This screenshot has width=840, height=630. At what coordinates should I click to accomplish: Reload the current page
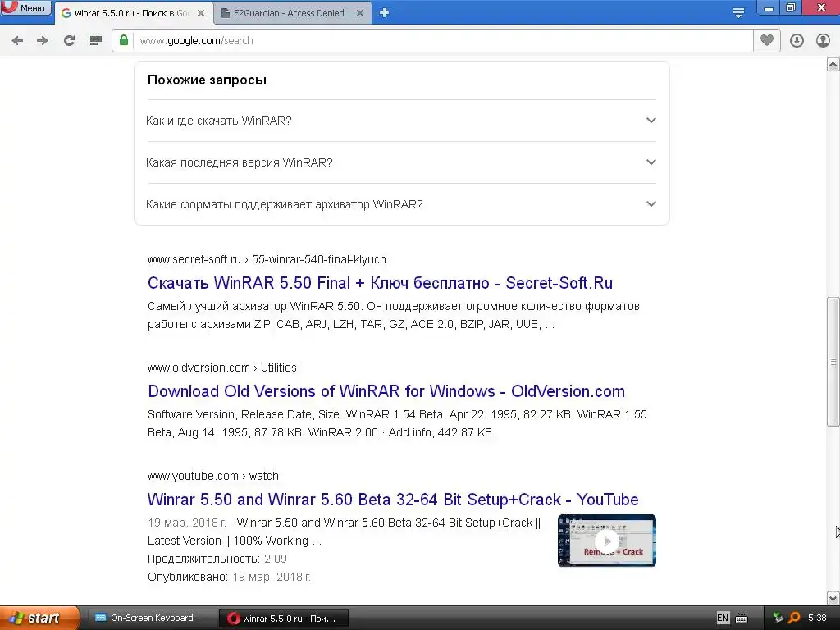pyautogui.click(x=69, y=41)
